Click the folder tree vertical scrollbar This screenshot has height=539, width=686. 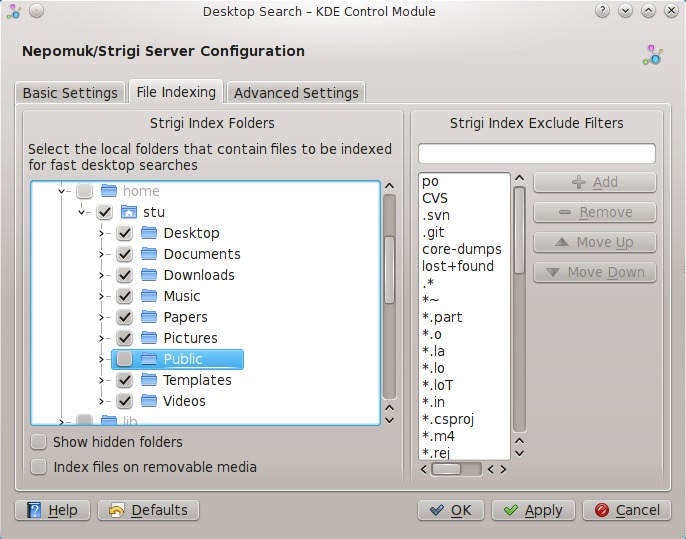(389, 300)
